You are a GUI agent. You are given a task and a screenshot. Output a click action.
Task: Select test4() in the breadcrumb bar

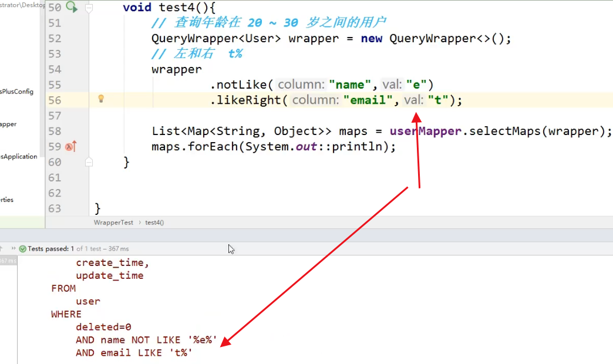point(154,223)
